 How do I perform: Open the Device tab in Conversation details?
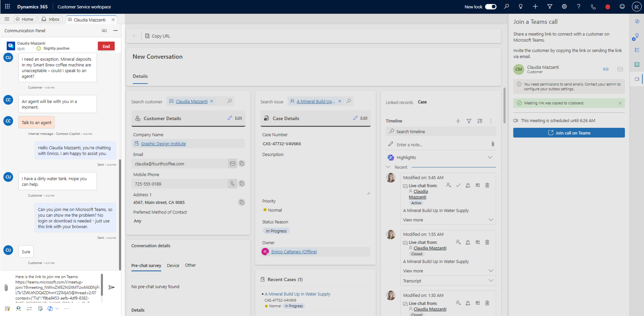point(173,265)
